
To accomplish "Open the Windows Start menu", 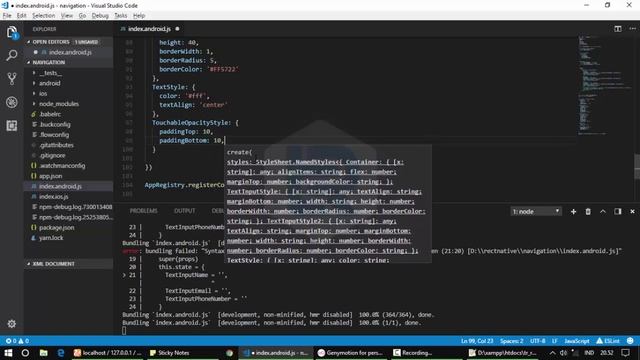I will (x=8, y=353).
